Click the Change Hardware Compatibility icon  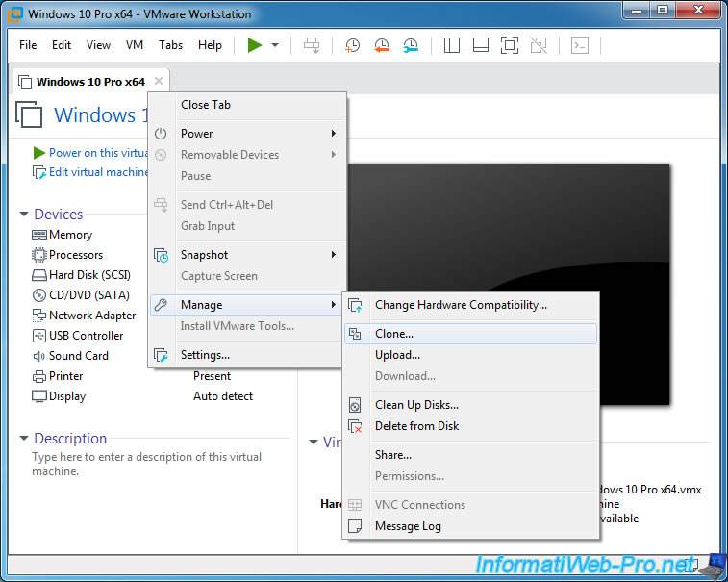click(x=355, y=305)
